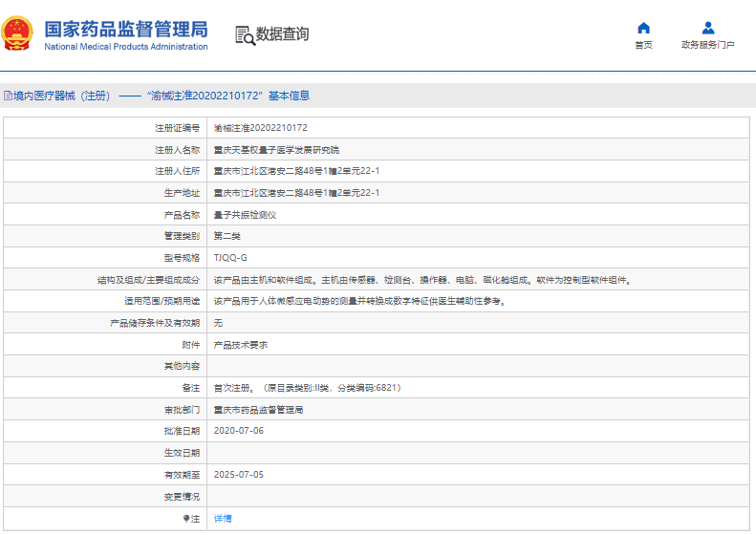Click the 审批部门 row label
The image size is (756, 535).
coord(182,410)
